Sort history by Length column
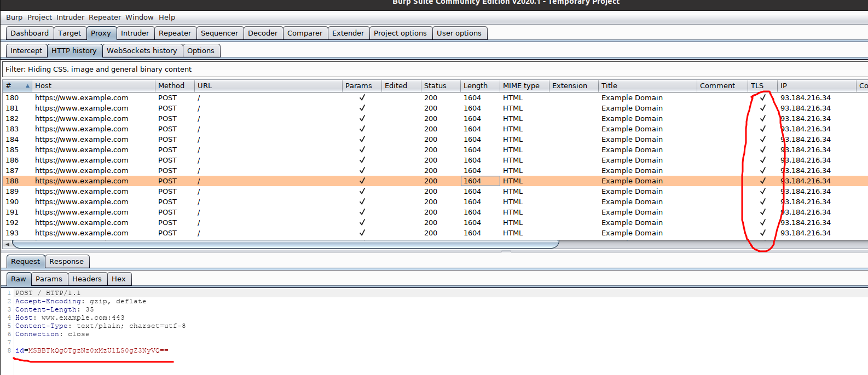This screenshot has width=868, height=375. [x=480, y=86]
